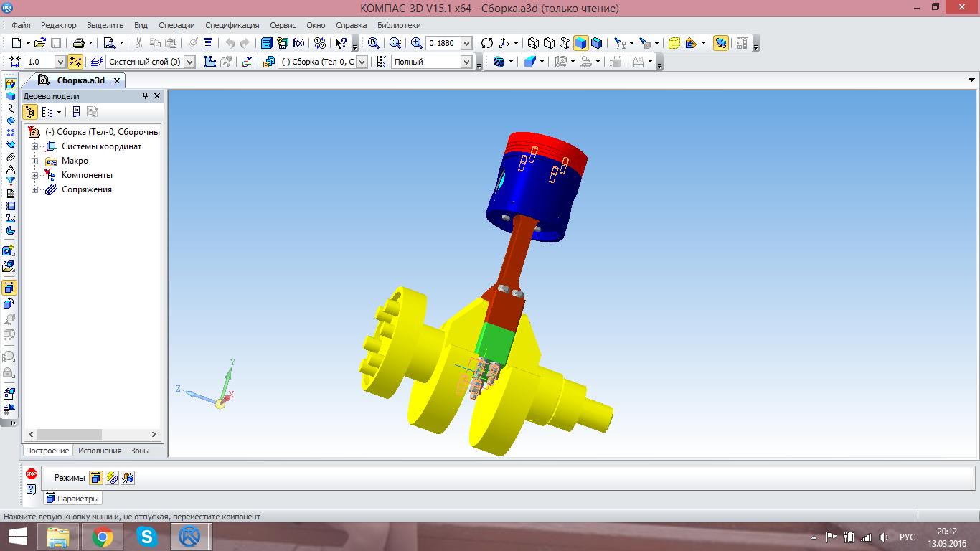This screenshot has width=980, height=551.
Task: Open an existing document with the folder icon
Action: [39, 43]
